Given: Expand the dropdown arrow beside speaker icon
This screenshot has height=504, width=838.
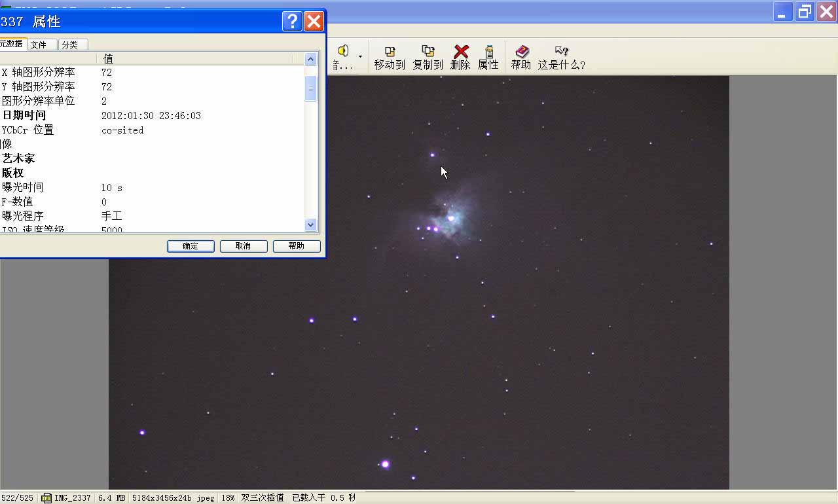Looking at the screenshot, I should [x=360, y=56].
